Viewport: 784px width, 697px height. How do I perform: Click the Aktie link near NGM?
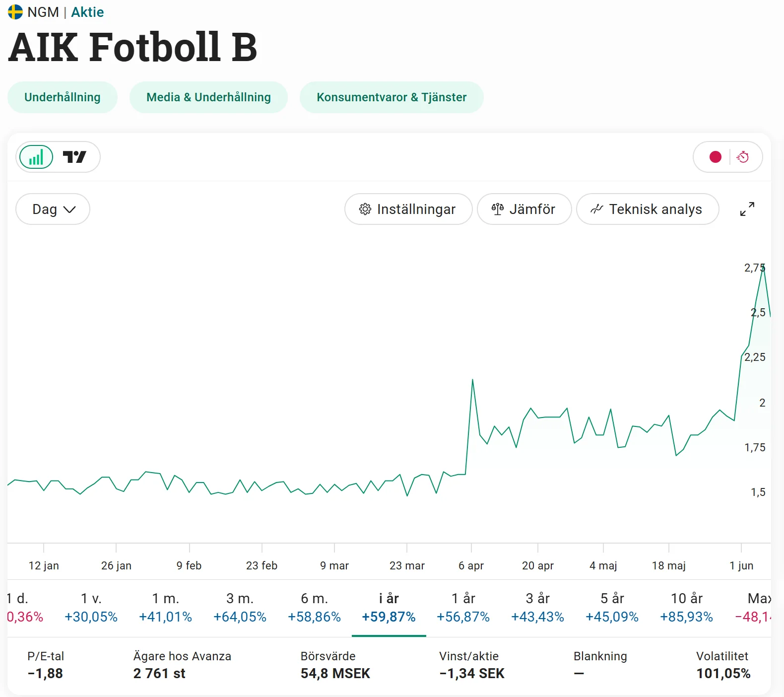87,12
